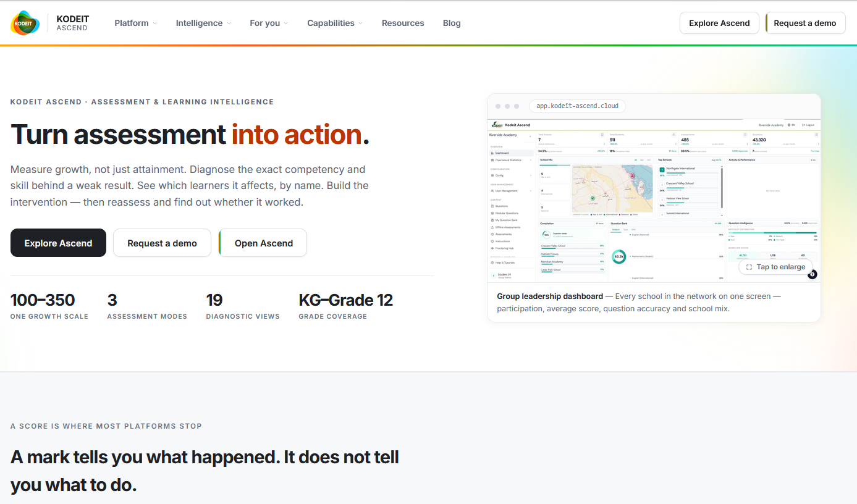Screen dimensions: 857x504
Task: Go to the Resources page
Action: tap(403, 23)
